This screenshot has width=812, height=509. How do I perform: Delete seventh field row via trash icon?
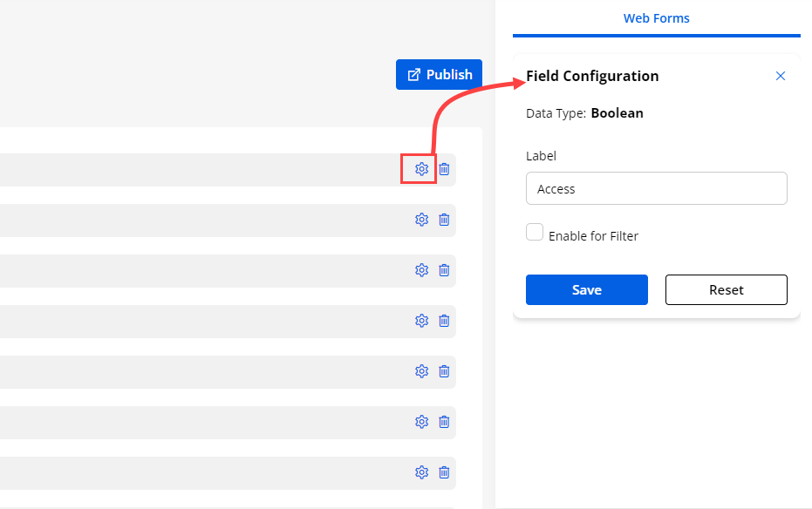(x=444, y=472)
